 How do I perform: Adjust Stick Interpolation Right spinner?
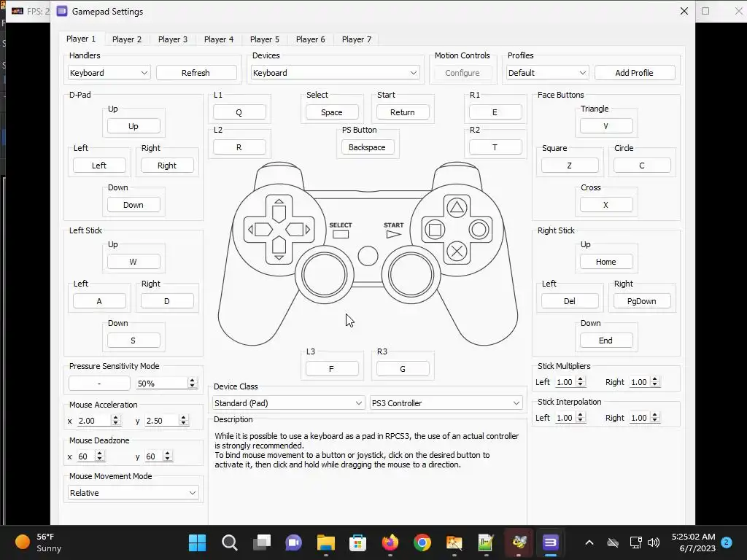[x=655, y=418]
